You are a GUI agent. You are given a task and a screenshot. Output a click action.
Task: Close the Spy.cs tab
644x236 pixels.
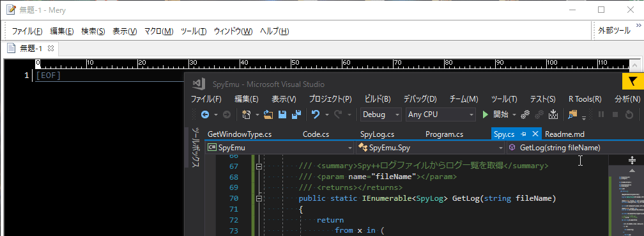(535, 134)
